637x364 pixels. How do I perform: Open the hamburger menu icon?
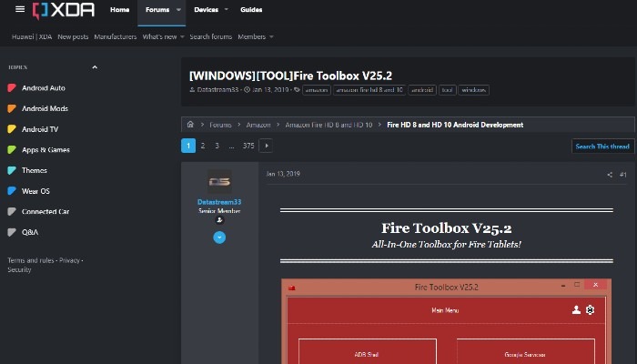pyautogui.click(x=20, y=9)
